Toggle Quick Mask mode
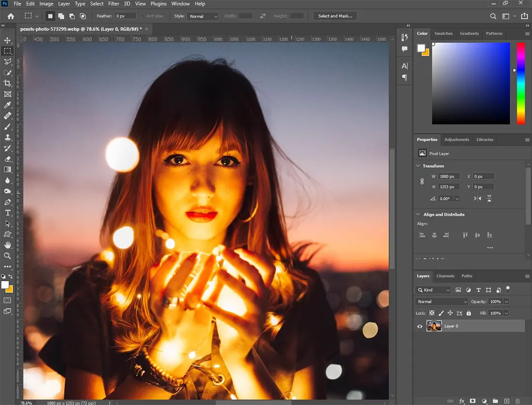 click(x=7, y=301)
